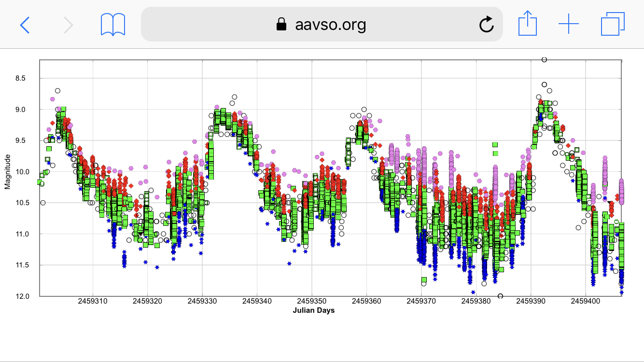Open the Safari bookmarks book icon
Screen dimensions: 644x362
click(113, 24)
